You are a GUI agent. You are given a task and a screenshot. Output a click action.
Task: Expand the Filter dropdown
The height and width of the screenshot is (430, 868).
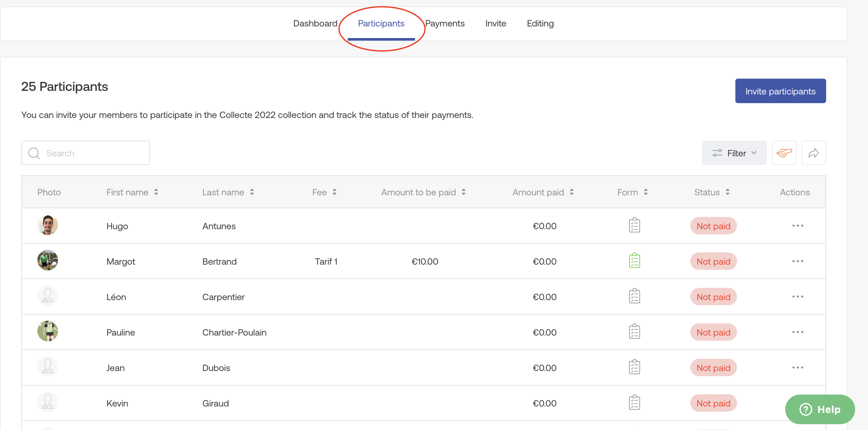(734, 153)
